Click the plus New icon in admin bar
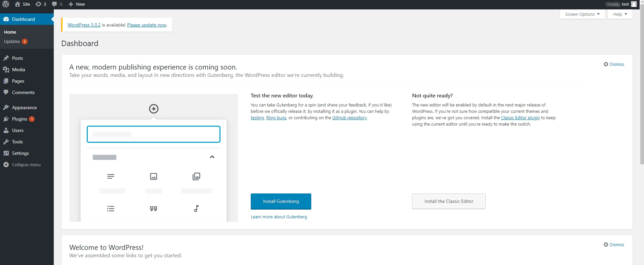The width and height of the screenshot is (644, 265). click(71, 4)
